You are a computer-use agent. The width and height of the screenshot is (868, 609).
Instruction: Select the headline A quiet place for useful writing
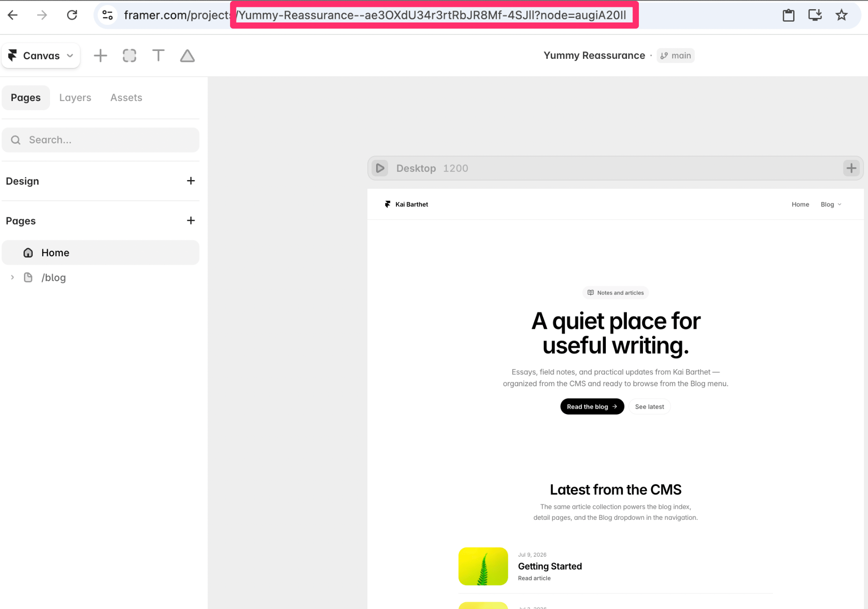click(615, 333)
